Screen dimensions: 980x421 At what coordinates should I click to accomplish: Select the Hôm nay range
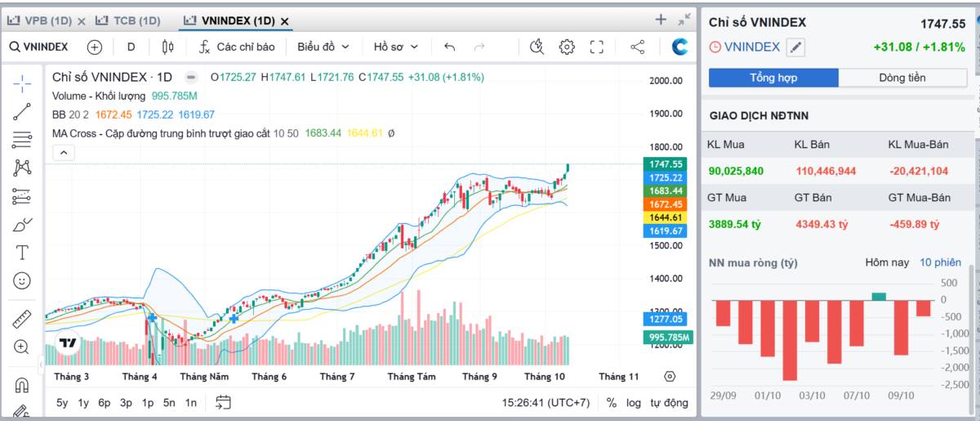pyautogui.click(x=887, y=262)
